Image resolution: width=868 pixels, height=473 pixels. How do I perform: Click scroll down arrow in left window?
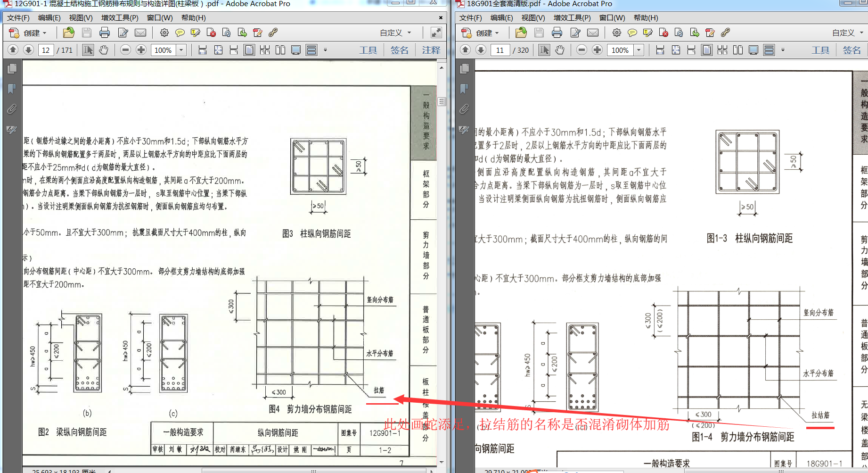(442, 462)
